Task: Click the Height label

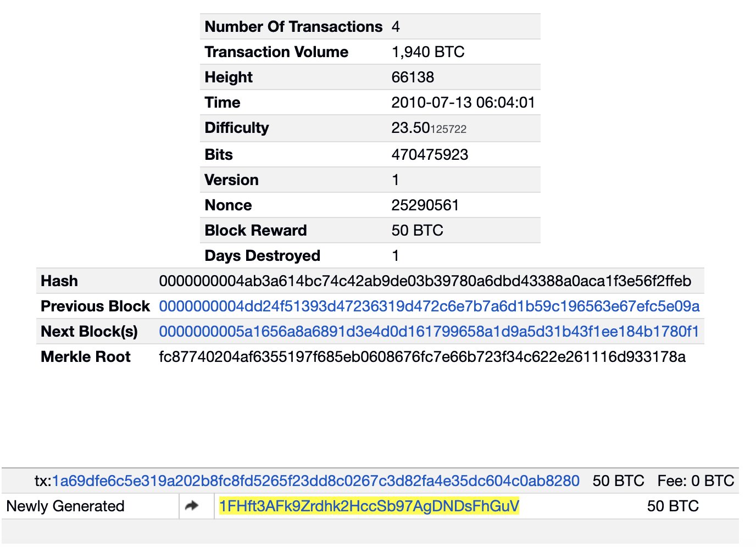Action: tap(229, 77)
